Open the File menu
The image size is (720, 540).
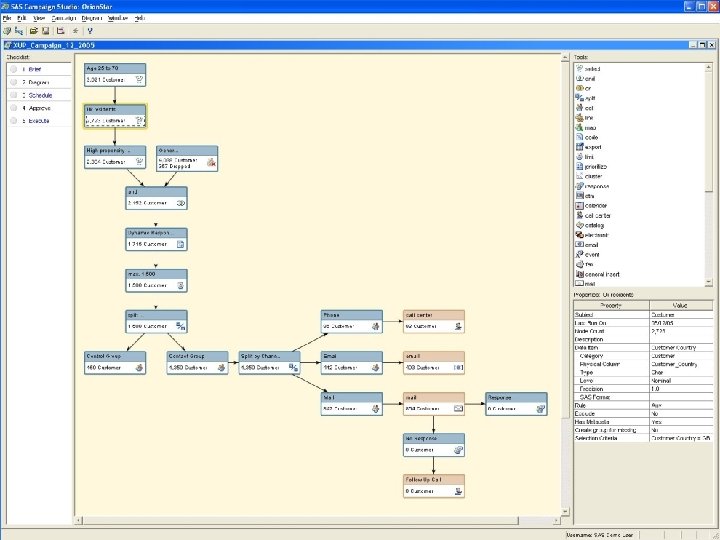tap(7, 18)
